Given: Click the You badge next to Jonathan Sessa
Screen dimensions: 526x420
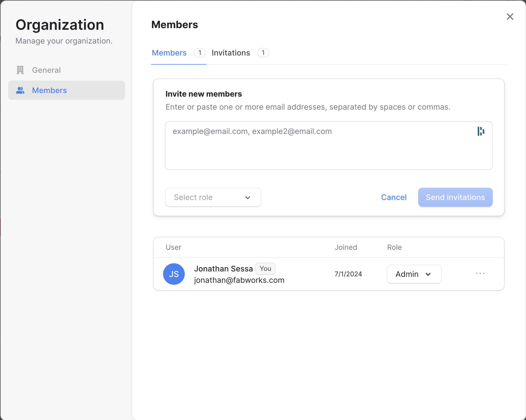Looking at the screenshot, I should click(x=265, y=269).
